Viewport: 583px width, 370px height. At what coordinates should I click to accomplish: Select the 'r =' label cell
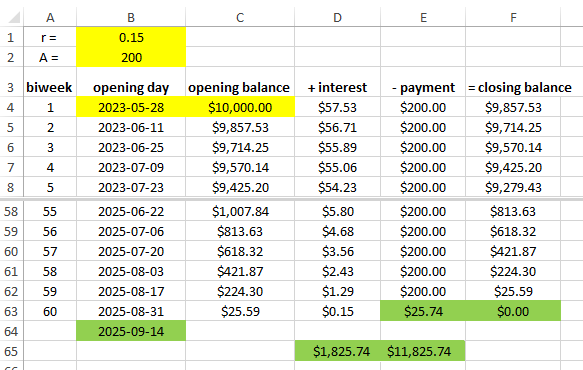click(50, 37)
